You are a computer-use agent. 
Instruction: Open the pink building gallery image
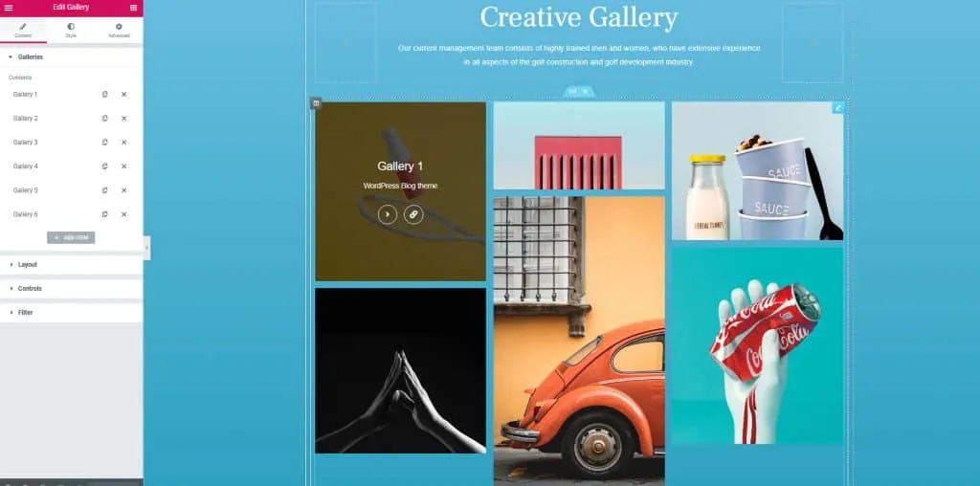click(579, 145)
